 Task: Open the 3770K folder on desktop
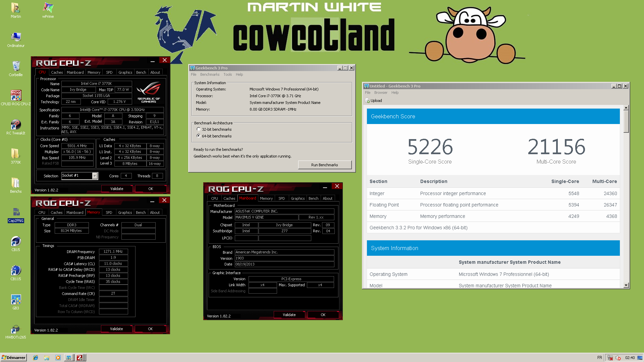pos(16,156)
